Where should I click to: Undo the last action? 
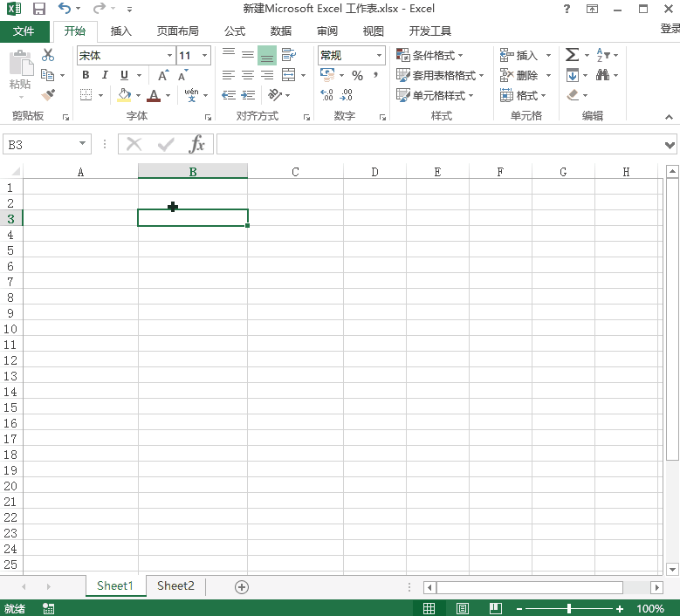(65, 8)
